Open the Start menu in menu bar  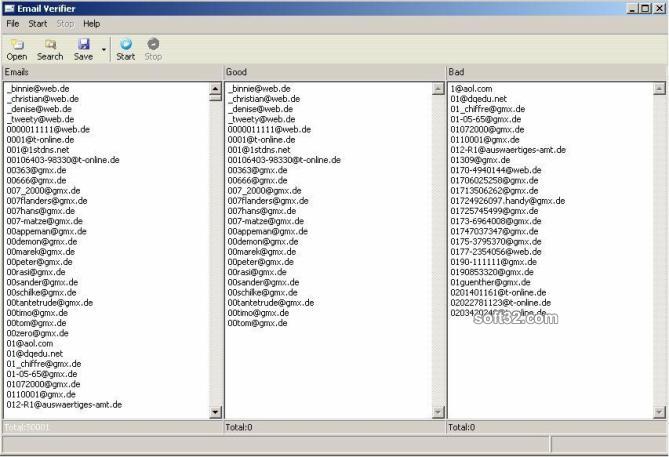point(38,23)
